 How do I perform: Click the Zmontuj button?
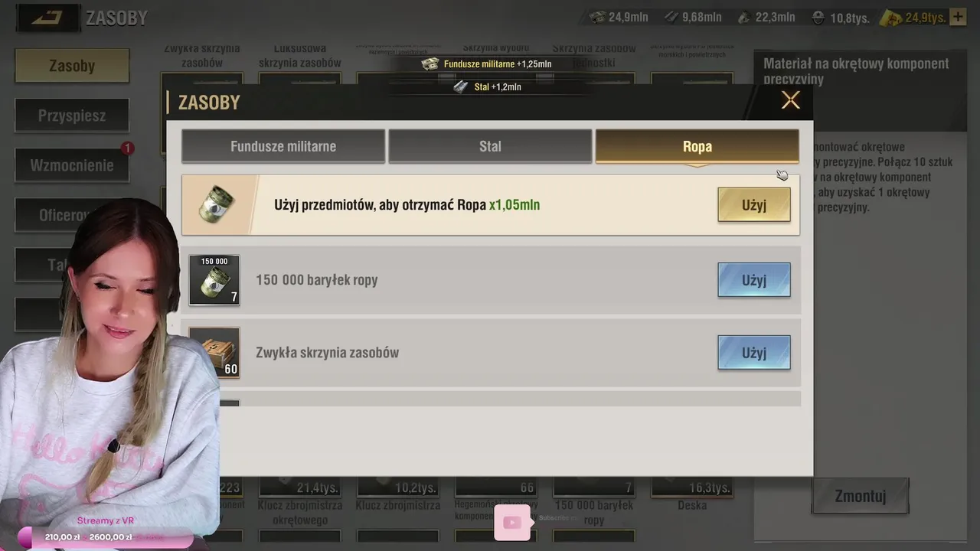pyautogui.click(x=861, y=496)
